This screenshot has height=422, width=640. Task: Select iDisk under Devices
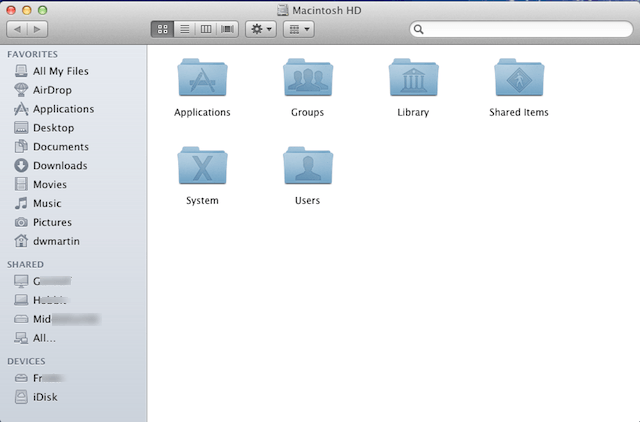[x=47, y=397]
